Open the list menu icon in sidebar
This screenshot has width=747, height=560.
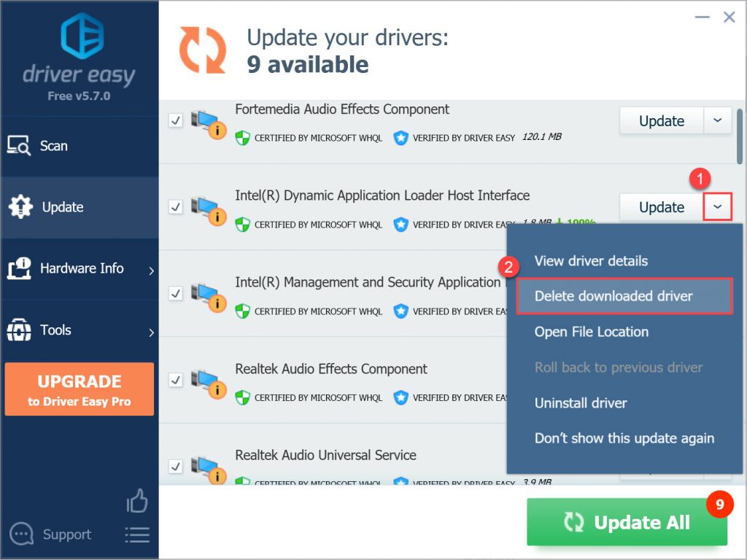tap(137, 534)
